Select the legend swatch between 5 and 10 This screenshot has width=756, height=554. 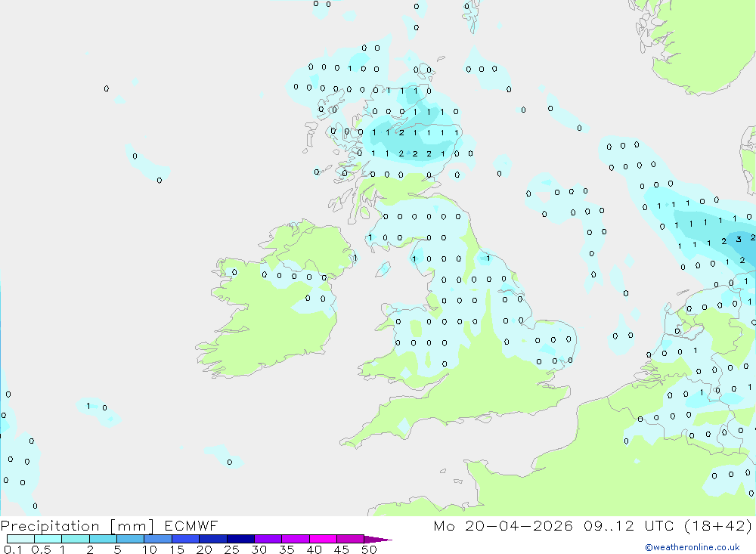(x=131, y=539)
